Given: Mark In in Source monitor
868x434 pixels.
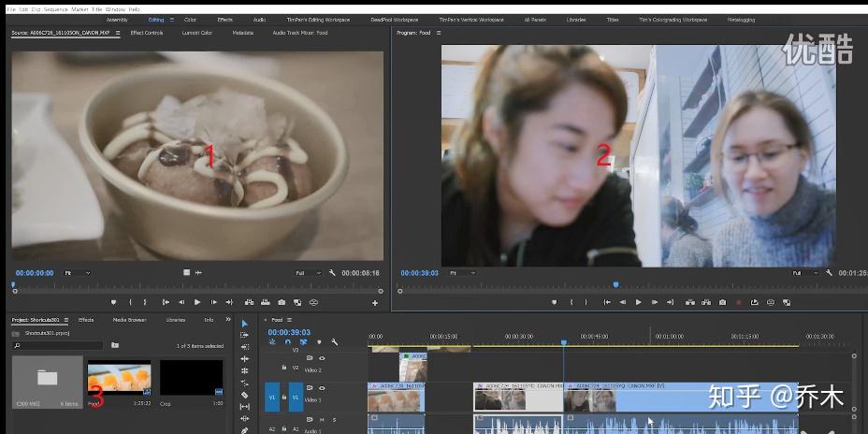Looking at the screenshot, I should [131, 302].
